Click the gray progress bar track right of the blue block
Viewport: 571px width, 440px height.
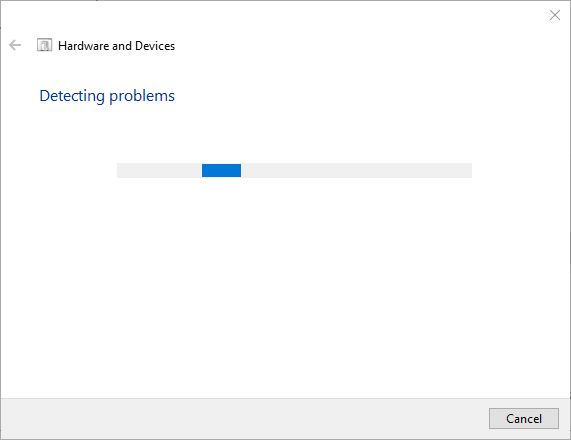click(356, 170)
